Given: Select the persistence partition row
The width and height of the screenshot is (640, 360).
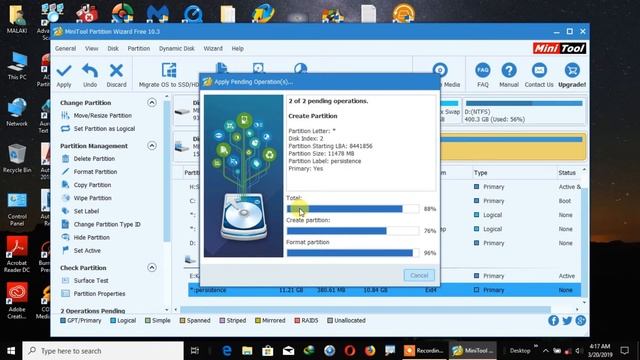Looking at the screenshot, I should (x=384, y=290).
